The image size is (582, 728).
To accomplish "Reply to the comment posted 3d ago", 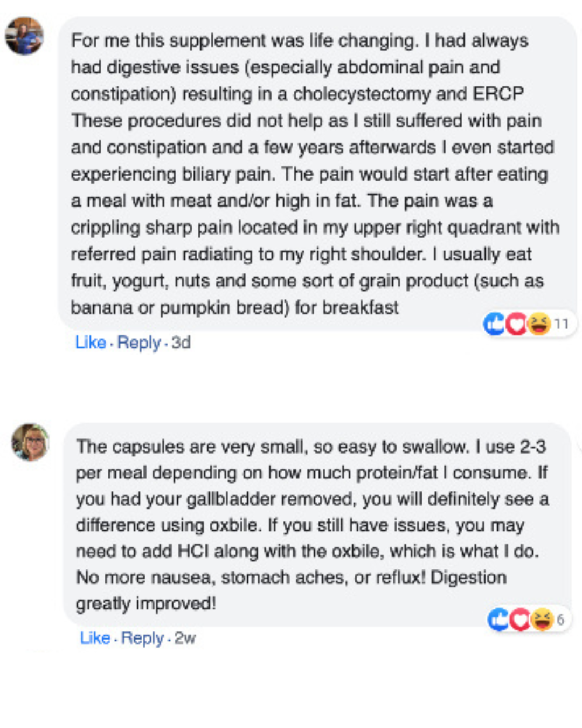I will (138, 342).
